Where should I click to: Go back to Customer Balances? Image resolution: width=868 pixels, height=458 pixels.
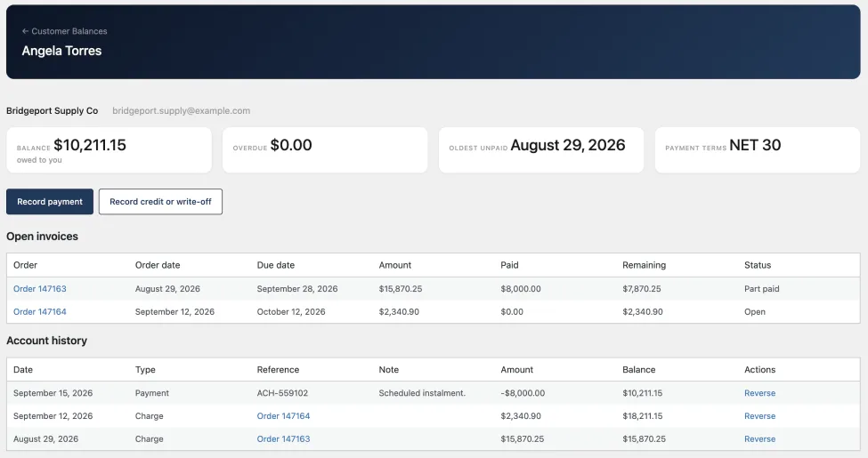pos(64,31)
